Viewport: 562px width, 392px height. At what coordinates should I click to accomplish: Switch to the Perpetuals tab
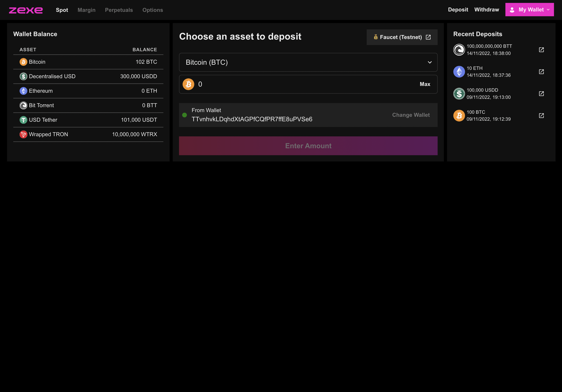(x=119, y=10)
